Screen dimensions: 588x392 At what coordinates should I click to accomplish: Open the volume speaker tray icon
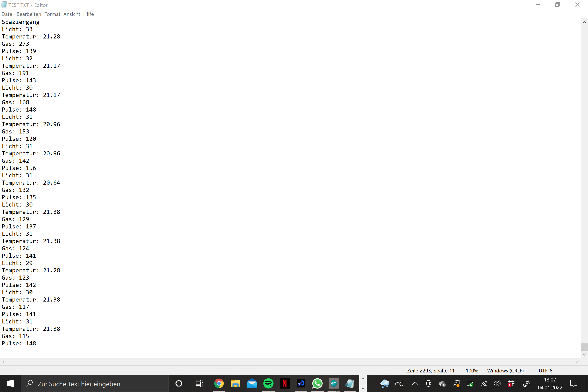497,383
